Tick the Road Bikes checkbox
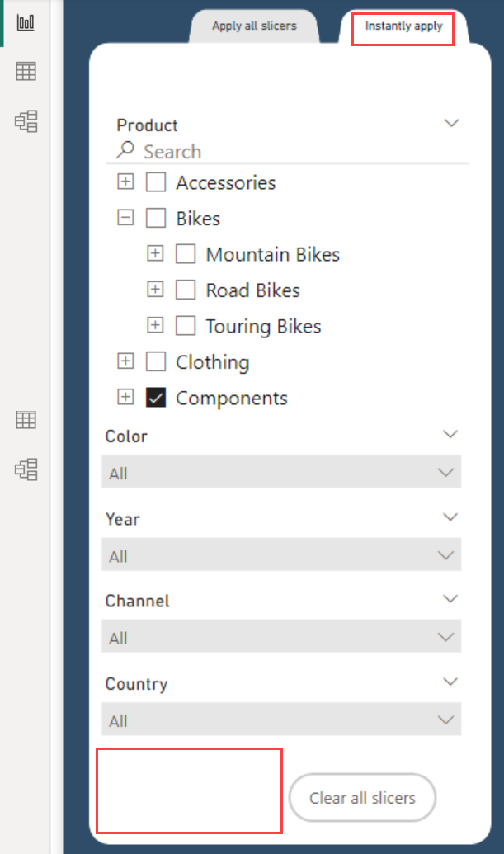This screenshot has width=504, height=854. click(185, 290)
